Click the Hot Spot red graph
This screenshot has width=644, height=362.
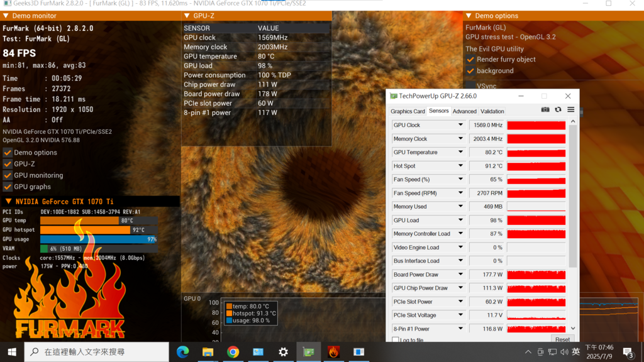[536, 166]
